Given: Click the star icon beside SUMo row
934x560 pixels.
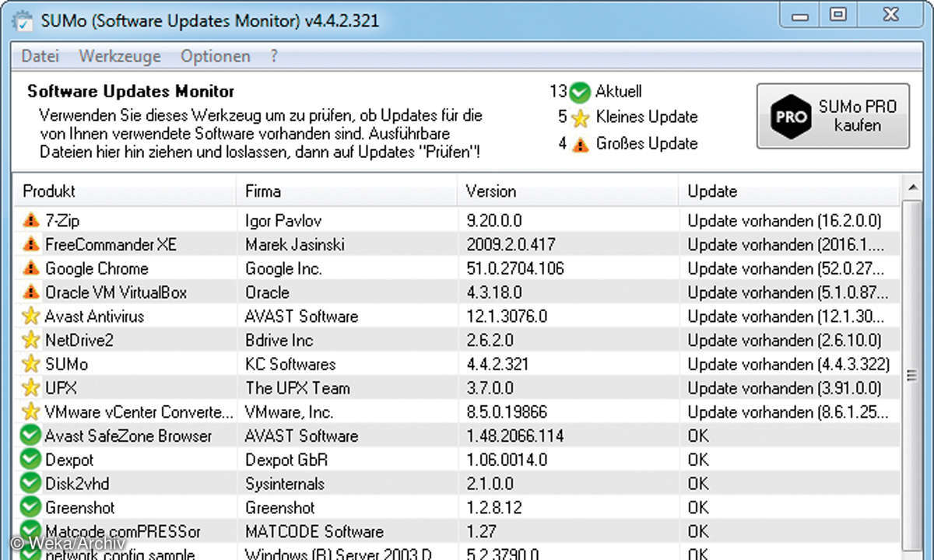Looking at the screenshot, I should [x=30, y=364].
